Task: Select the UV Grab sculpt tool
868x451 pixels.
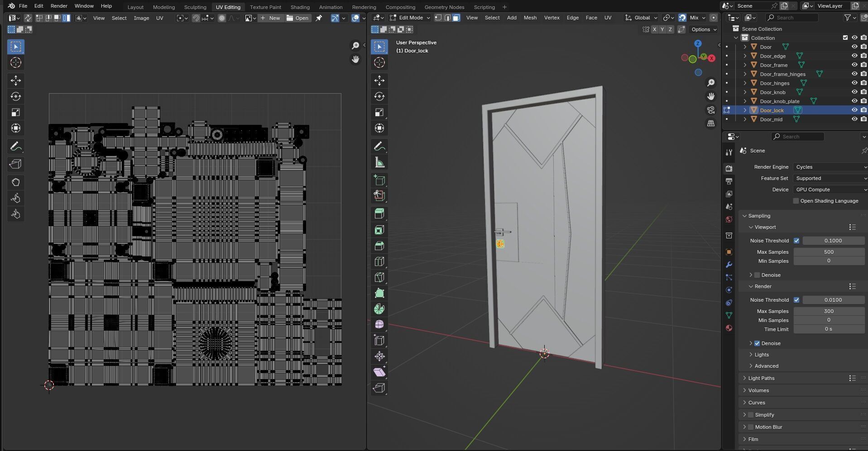Action: 16,182
